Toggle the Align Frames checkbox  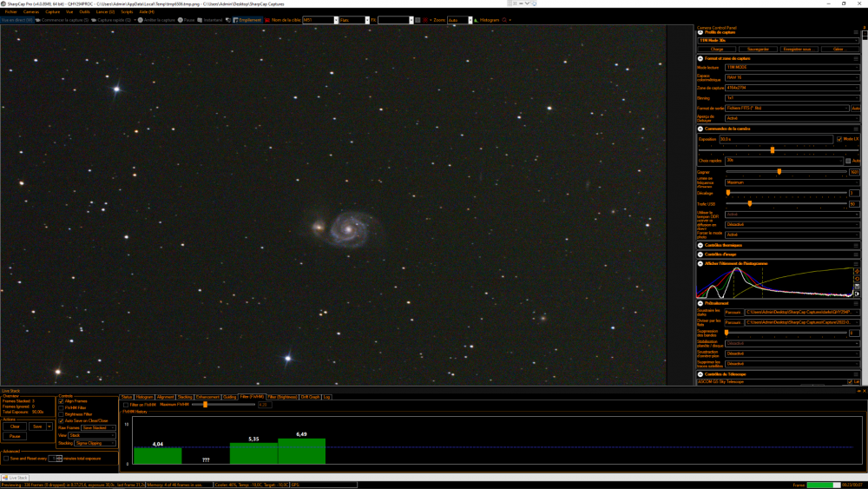tap(61, 401)
